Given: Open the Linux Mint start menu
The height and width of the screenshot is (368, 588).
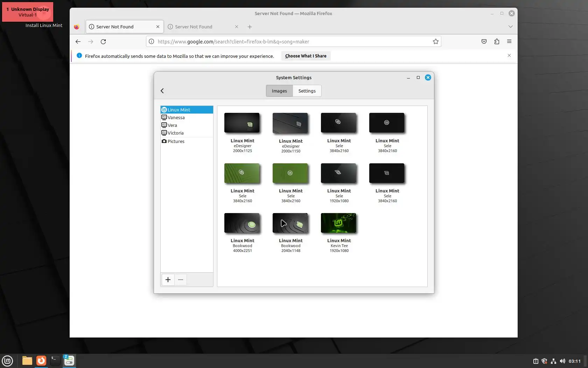Looking at the screenshot, I should pos(7,361).
